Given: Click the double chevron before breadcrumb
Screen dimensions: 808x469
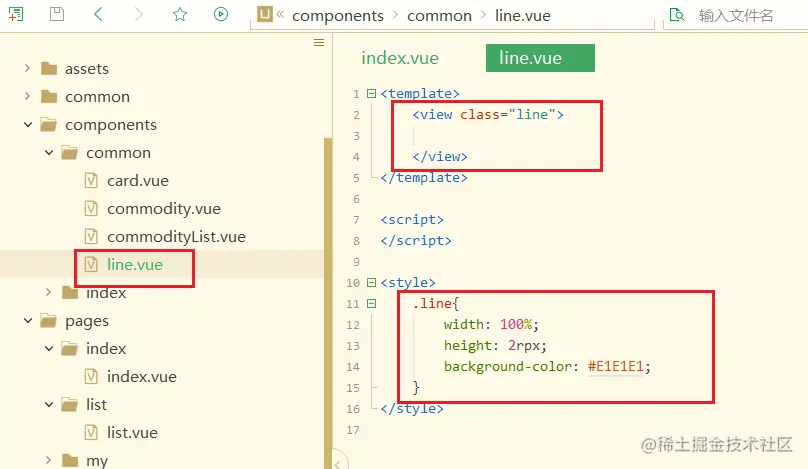Looking at the screenshot, I should (280, 14).
